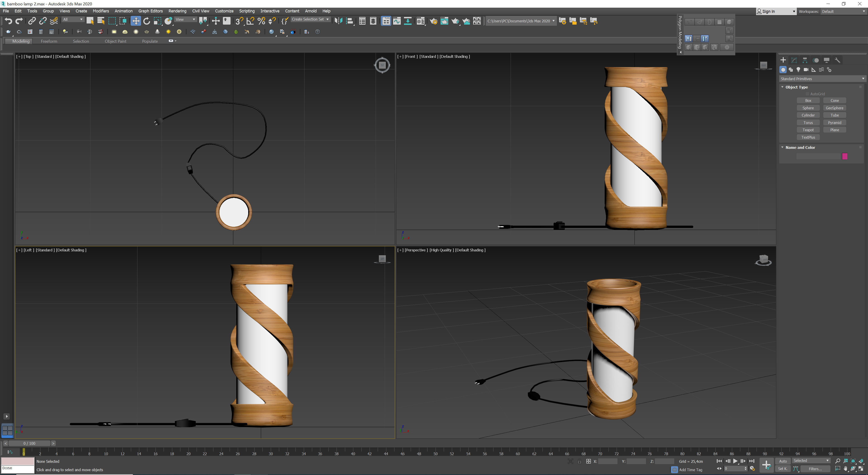This screenshot has width=868, height=475.
Task: Click the sun light icon in second toolbar
Action: pyautogui.click(x=168, y=32)
